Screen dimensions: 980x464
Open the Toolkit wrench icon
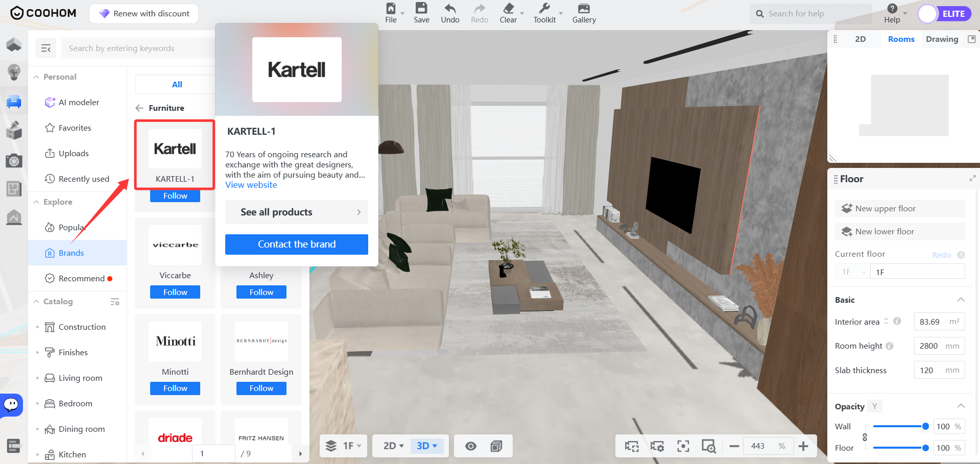click(544, 8)
